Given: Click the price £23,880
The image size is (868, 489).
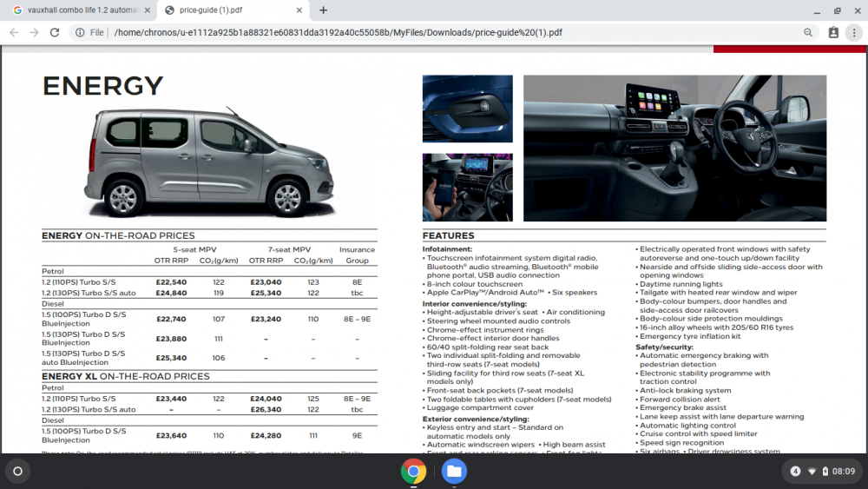Looking at the screenshot, I should click(x=171, y=339).
